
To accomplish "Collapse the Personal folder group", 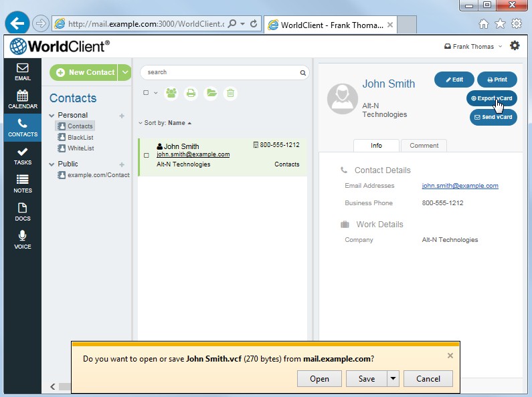I will 52,116.
